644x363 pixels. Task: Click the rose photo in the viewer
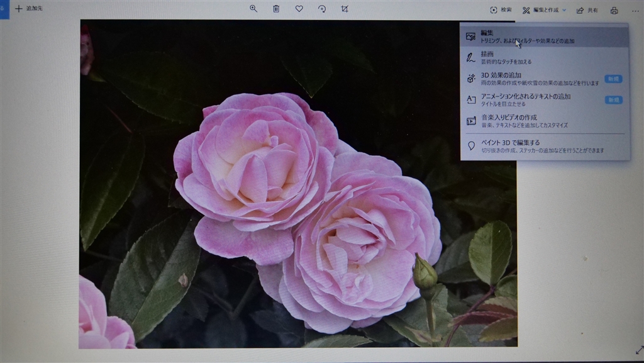tap(297, 184)
